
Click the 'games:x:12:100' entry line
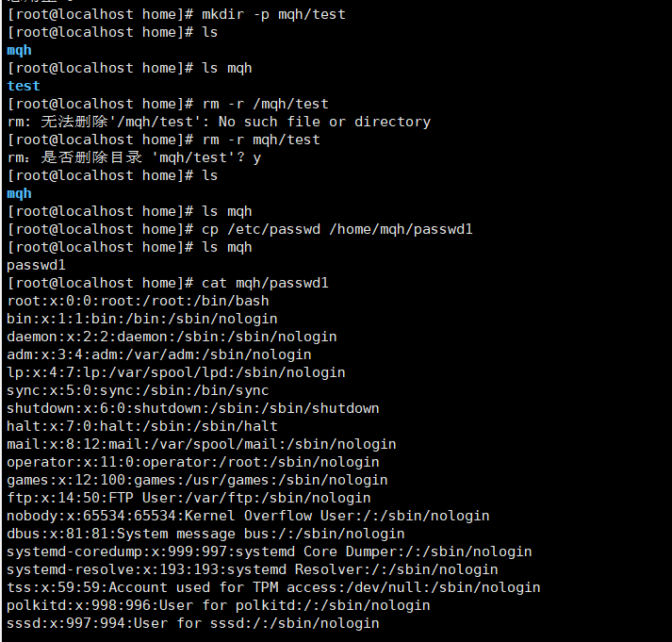(184, 480)
